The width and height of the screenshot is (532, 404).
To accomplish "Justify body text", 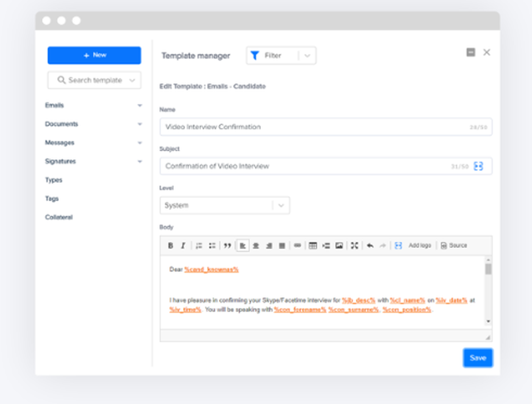I will pyautogui.click(x=281, y=245).
